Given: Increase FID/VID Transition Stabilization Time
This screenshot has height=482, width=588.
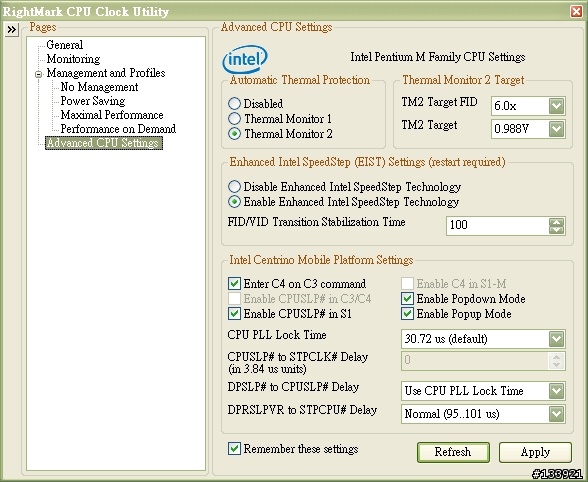Looking at the screenshot, I should (x=556, y=222).
